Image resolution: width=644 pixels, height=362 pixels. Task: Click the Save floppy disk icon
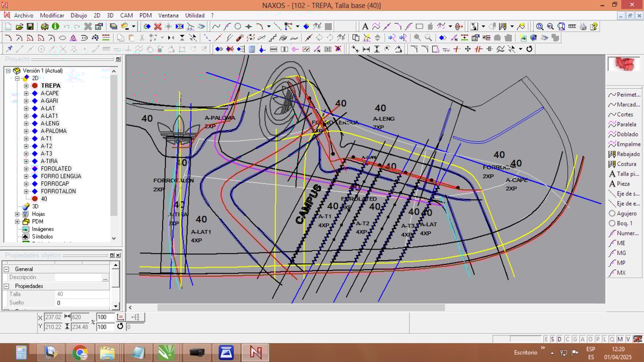click(30, 27)
